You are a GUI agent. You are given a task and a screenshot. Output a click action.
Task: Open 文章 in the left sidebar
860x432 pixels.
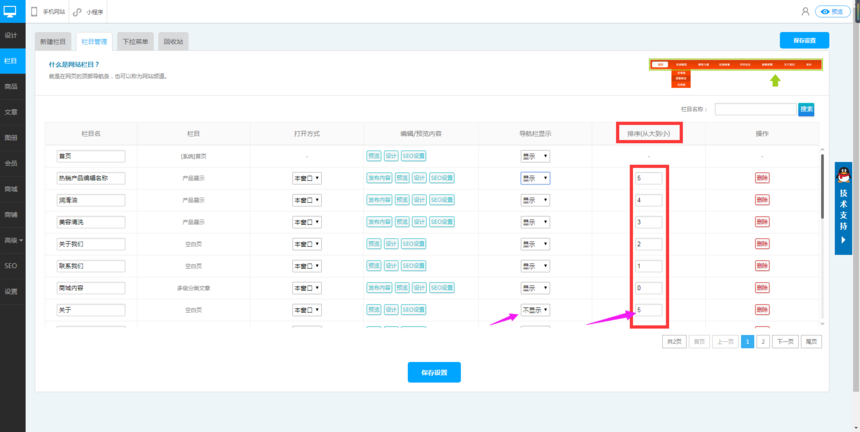coord(11,112)
